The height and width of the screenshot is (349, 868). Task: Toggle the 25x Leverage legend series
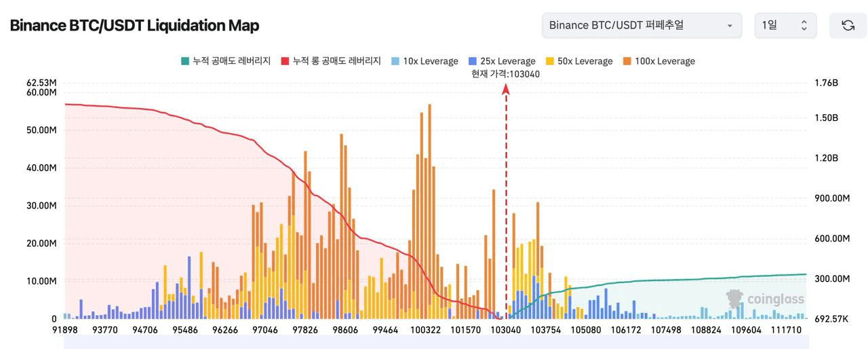click(502, 61)
